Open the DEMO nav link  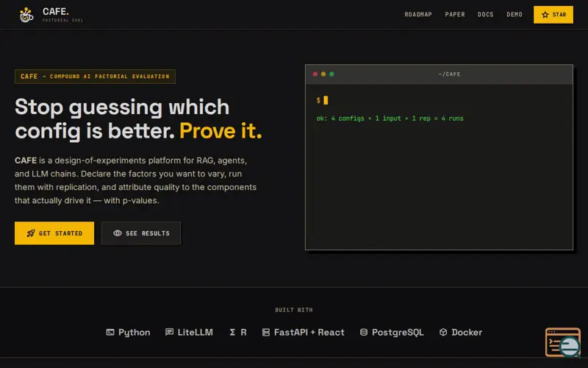pos(514,15)
